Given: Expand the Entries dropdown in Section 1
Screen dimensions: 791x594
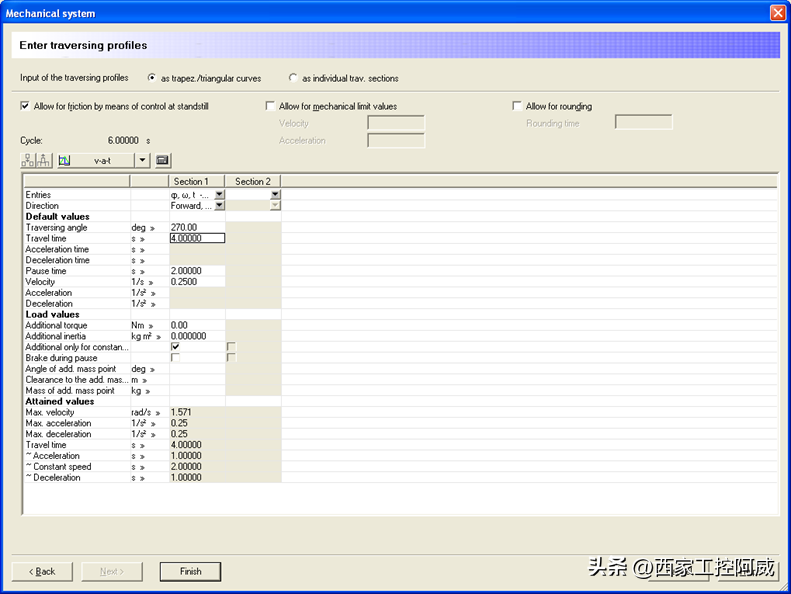Looking at the screenshot, I should 219,195.
